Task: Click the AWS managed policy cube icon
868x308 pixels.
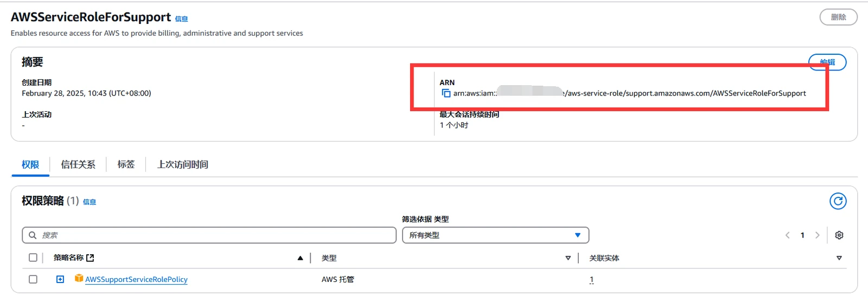Action: click(79, 278)
